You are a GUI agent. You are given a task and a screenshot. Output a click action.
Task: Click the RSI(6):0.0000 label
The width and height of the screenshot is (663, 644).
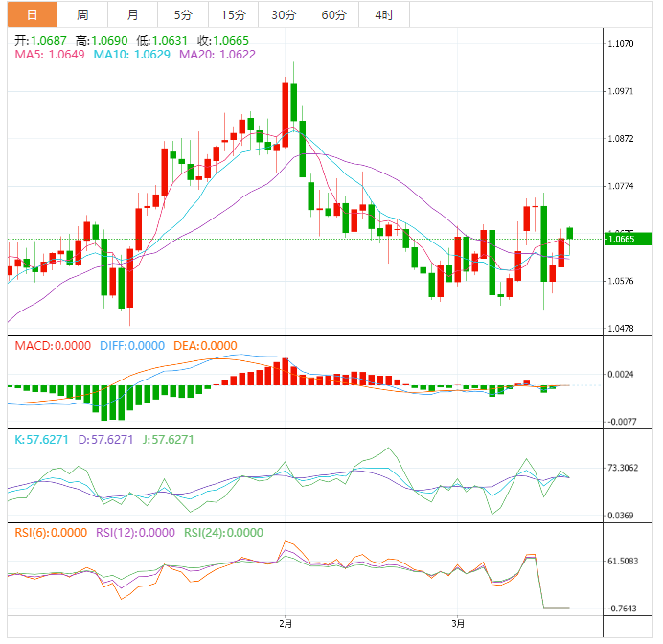pos(48,533)
